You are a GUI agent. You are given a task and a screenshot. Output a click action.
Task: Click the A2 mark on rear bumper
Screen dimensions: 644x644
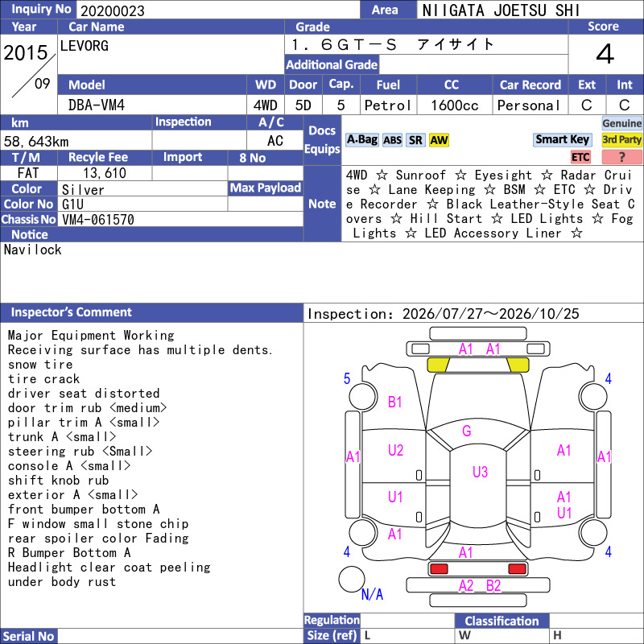pyautogui.click(x=466, y=586)
